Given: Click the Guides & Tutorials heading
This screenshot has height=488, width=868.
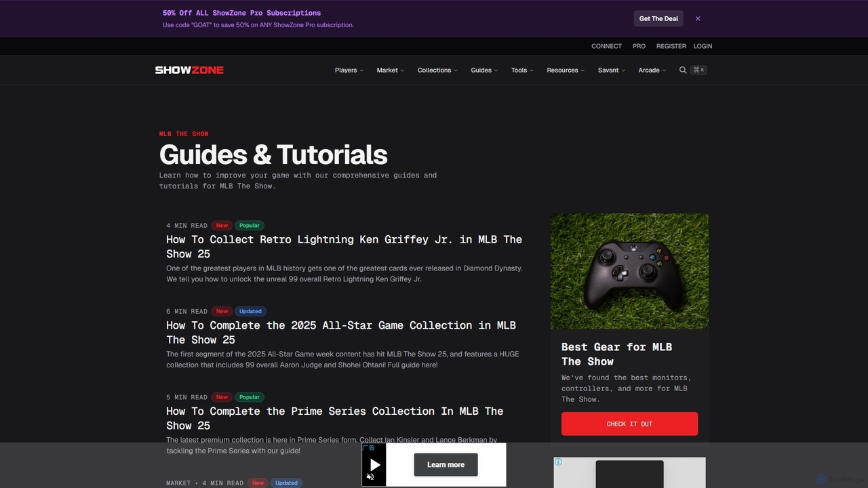Looking at the screenshot, I should click(x=273, y=155).
